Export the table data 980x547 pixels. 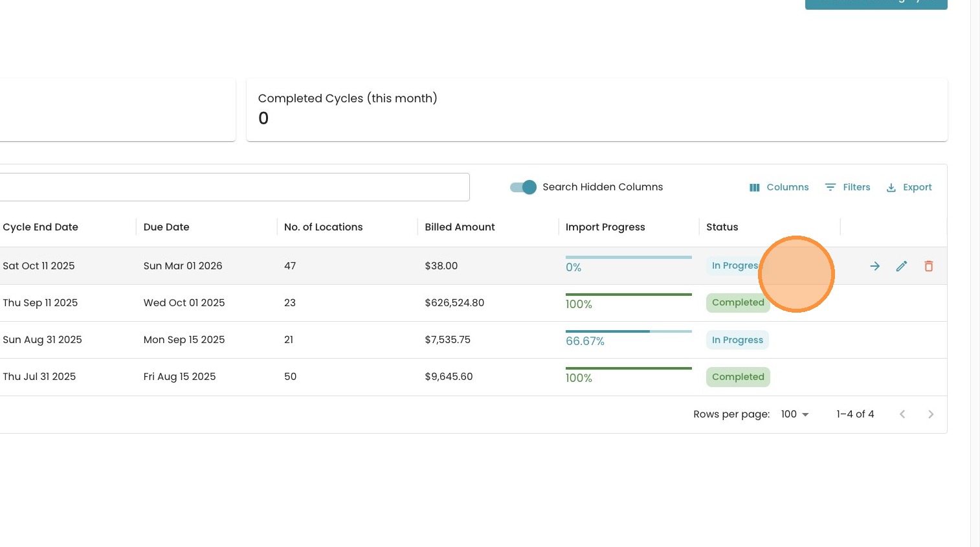tap(909, 187)
